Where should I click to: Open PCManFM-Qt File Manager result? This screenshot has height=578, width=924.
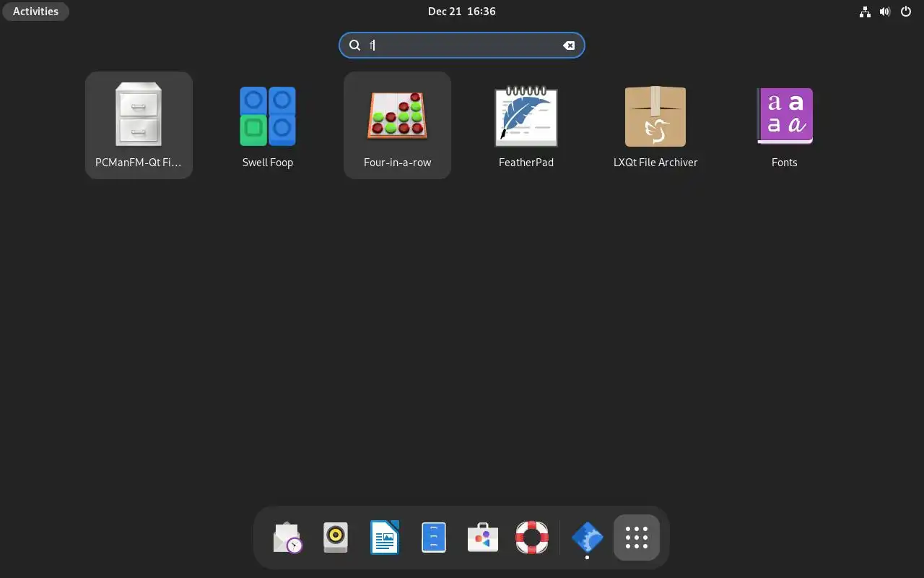click(x=139, y=125)
